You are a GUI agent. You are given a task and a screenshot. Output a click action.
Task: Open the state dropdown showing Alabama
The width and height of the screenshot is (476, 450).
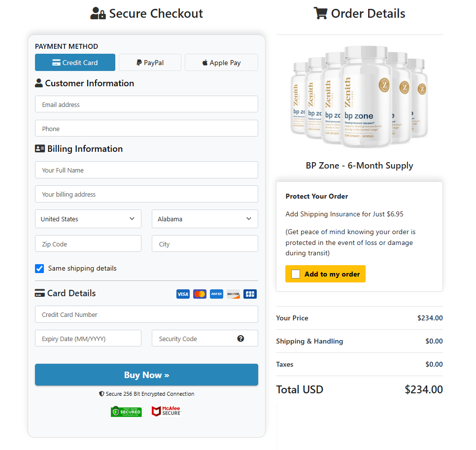pos(204,218)
